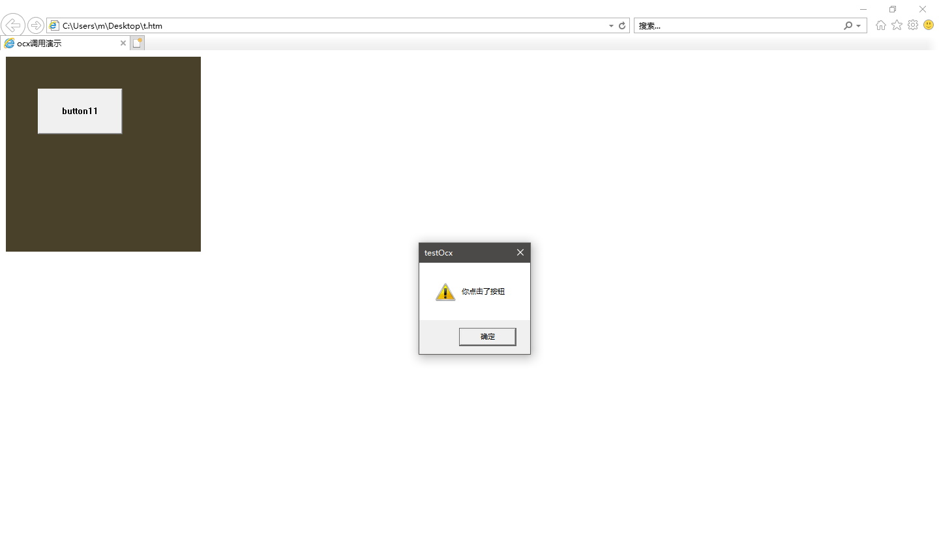Click the address bar showing t.htm path

[326, 25]
